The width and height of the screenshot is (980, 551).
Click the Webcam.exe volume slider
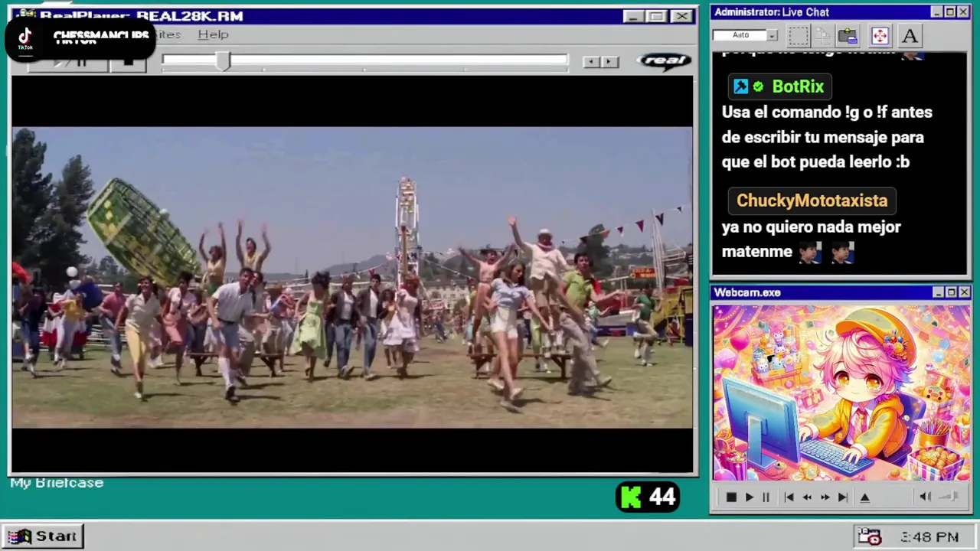tap(949, 497)
